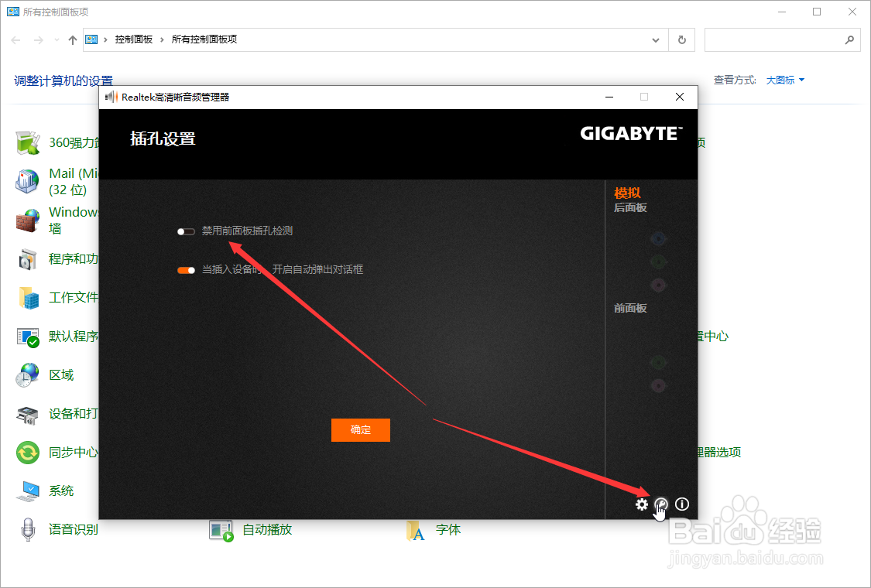Click the orange 确定 button
This screenshot has width=871, height=588.
pyautogui.click(x=361, y=429)
